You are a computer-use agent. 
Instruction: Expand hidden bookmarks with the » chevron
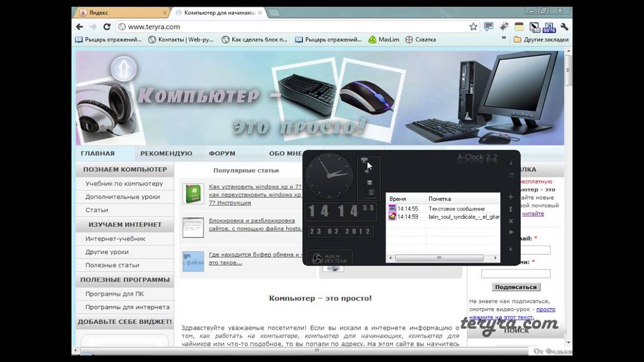504,39
